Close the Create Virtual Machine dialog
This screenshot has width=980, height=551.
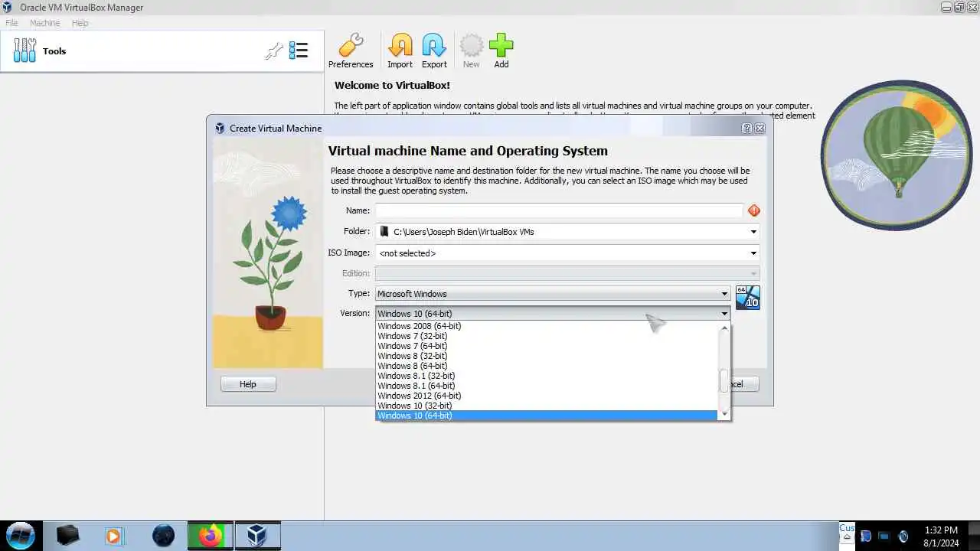pos(759,129)
